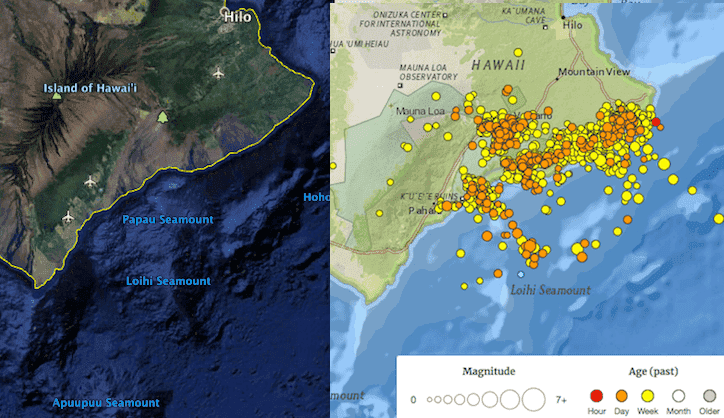This screenshot has height=418, width=724.
Task: Click the green mountain icon by Island of Hawai'i
Action: click(x=56, y=96)
